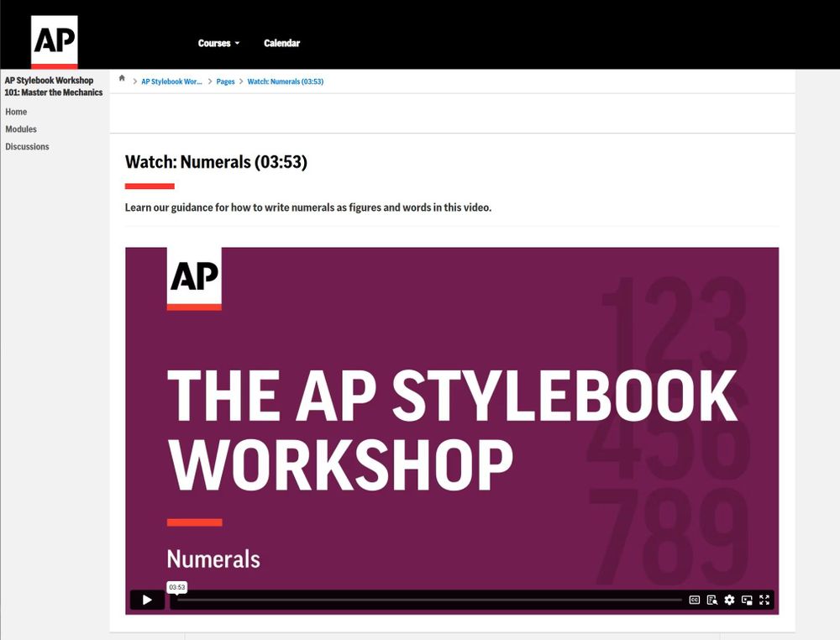840x640 pixels.
Task: Play the Numerals video
Action: (x=147, y=600)
